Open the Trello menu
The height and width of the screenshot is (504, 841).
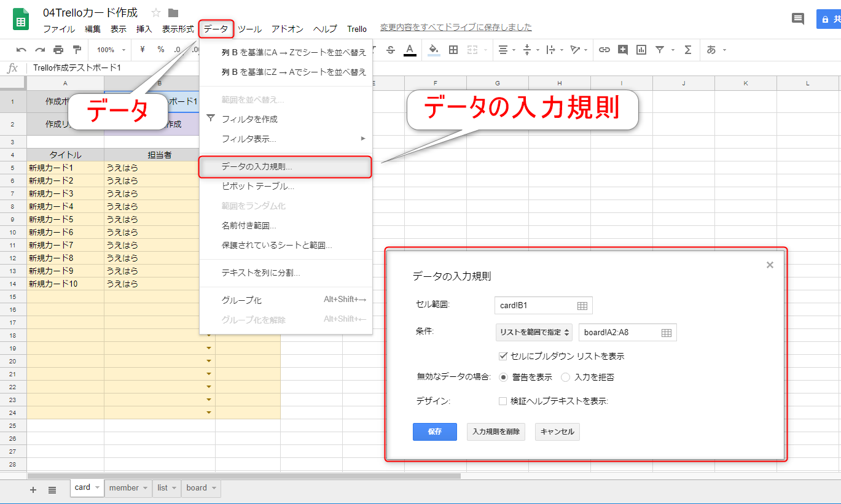357,29
